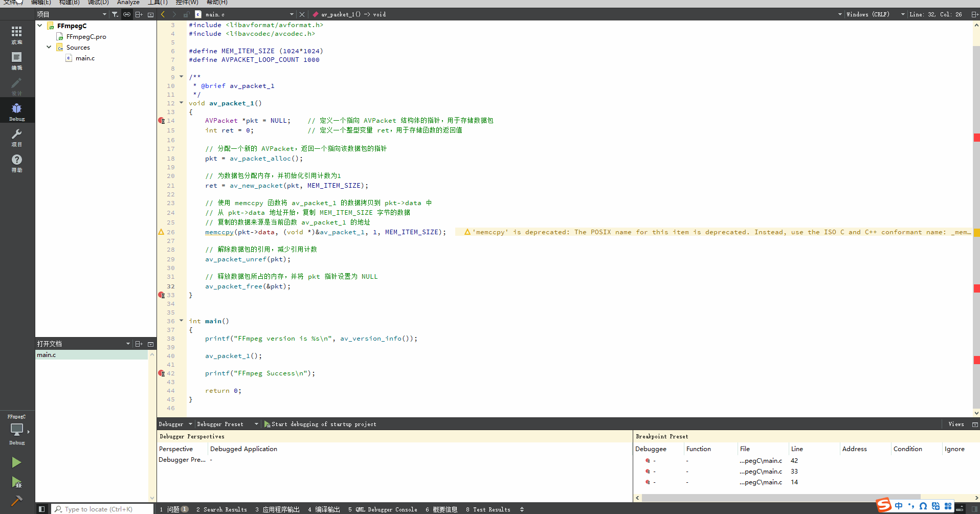
Task: Click Start debugging of startup project
Action: (320, 424)
